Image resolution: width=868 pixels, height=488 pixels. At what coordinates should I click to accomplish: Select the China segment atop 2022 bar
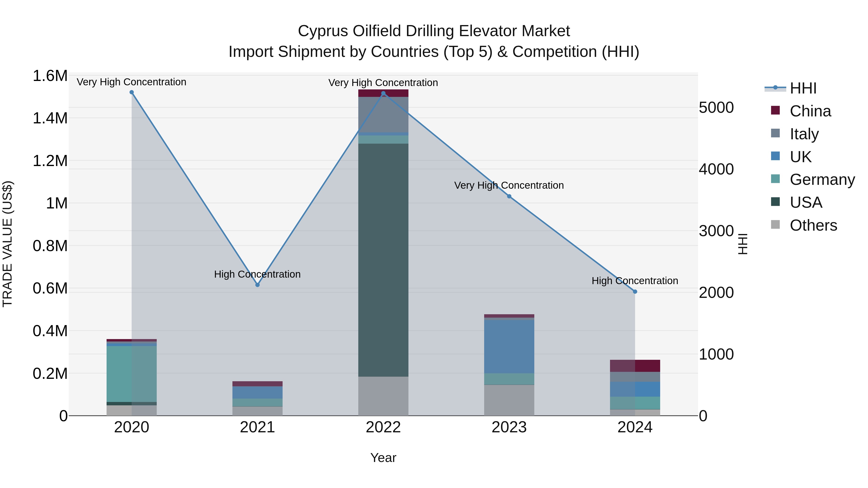pyautogui.click(x=383, y=93)
